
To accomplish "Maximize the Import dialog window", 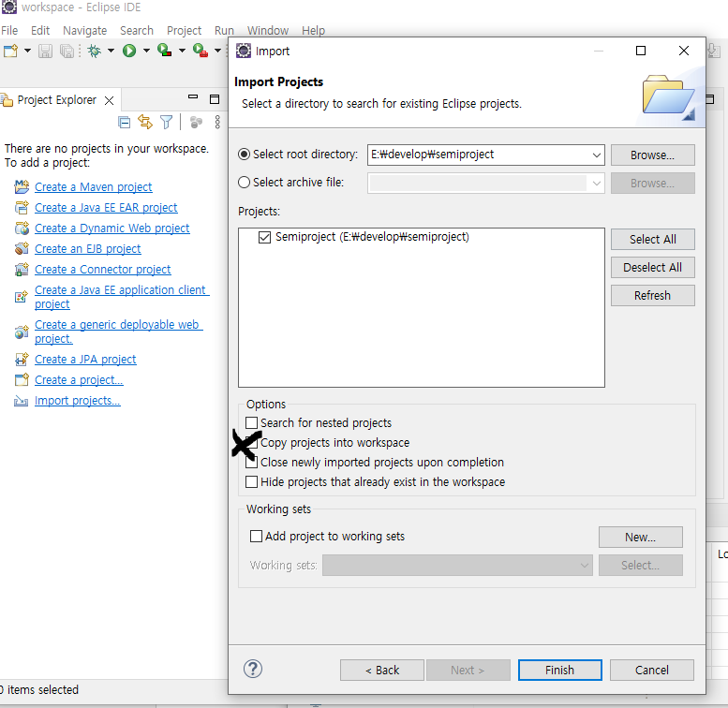I will pyautogui.click(x=641, y=51).
